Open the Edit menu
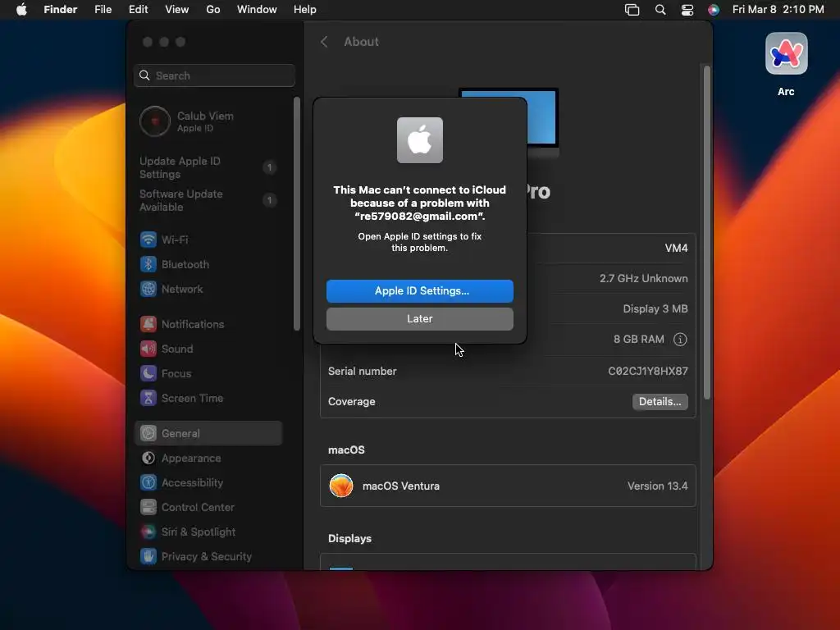Image resolution: width=840 pixels, height=630 pixels. (138, 10)
